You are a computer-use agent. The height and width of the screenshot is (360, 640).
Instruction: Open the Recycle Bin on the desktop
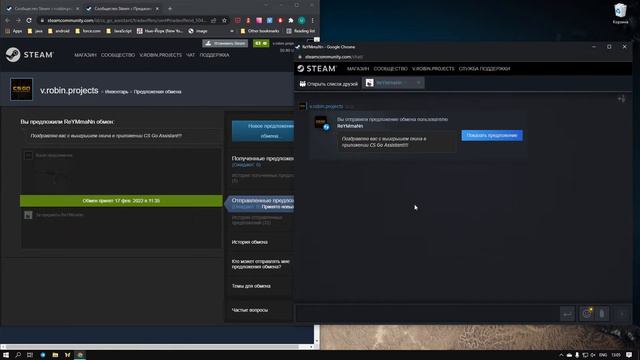click(620, 13)
